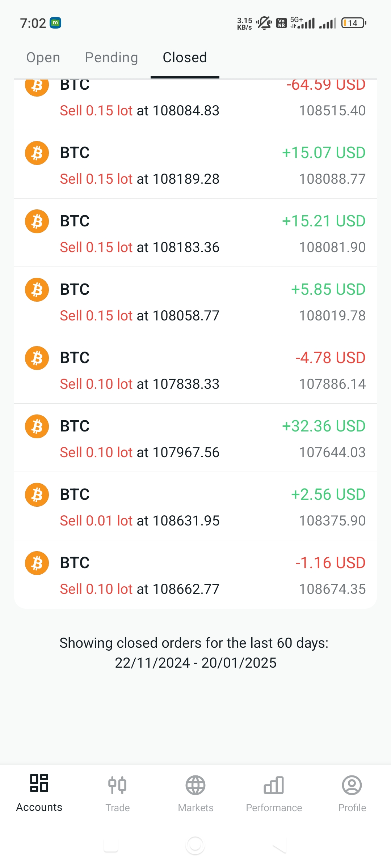391x868 pixels.
Task: Select the Closed orders tab
Action: pyautogui.click(x=185, y=58)
